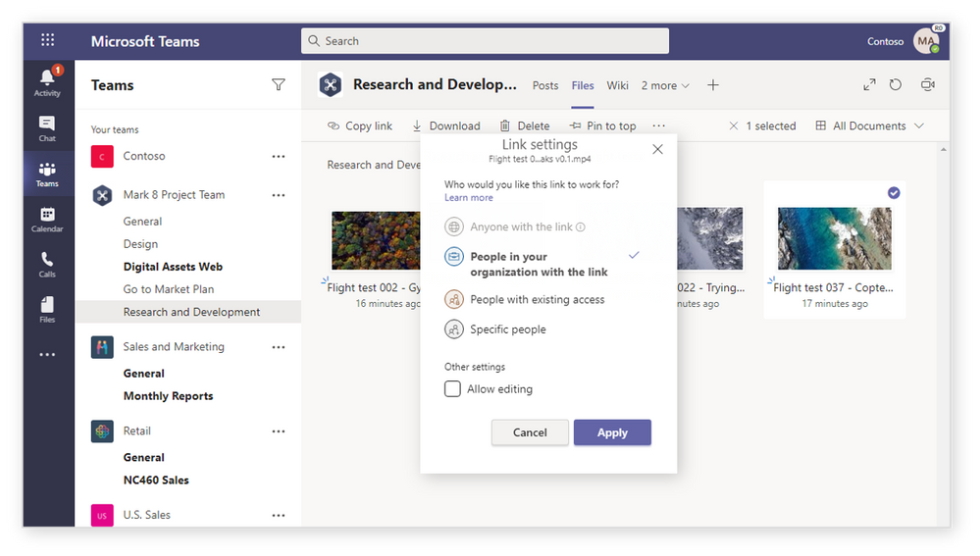
Task: Open the Calls phone icon
Action: coord(47,264)
